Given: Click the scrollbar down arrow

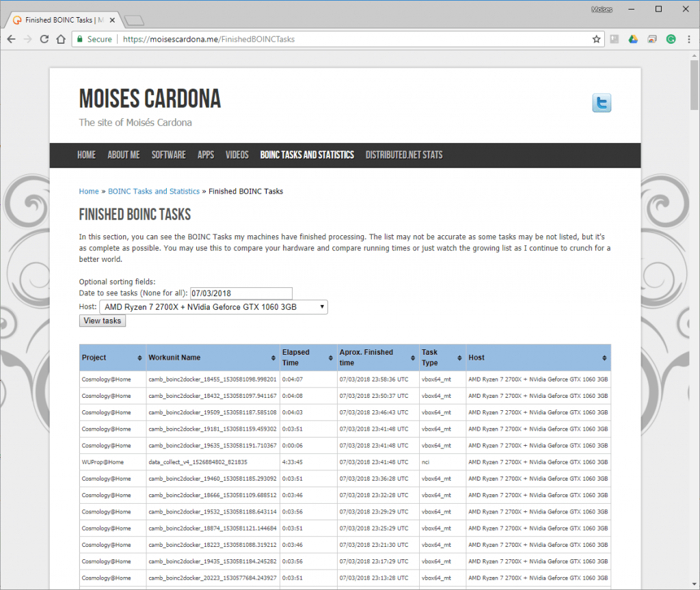Looking at the screenshot, I should pos(694,584).
